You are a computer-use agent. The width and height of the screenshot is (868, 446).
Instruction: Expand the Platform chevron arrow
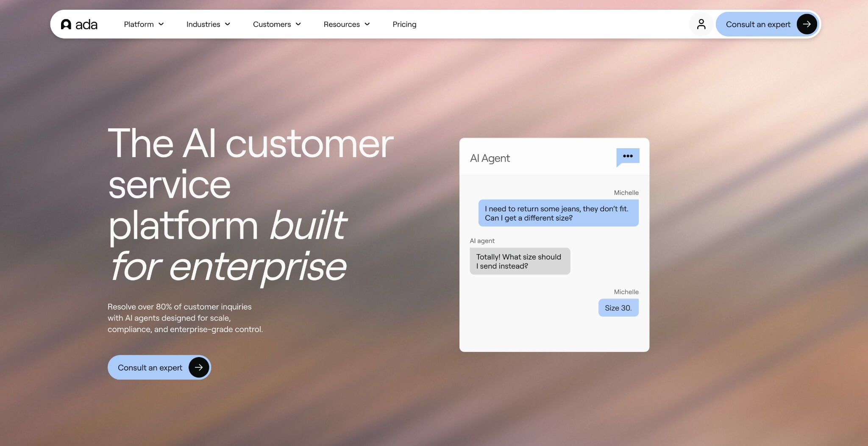tap(161, 24)
